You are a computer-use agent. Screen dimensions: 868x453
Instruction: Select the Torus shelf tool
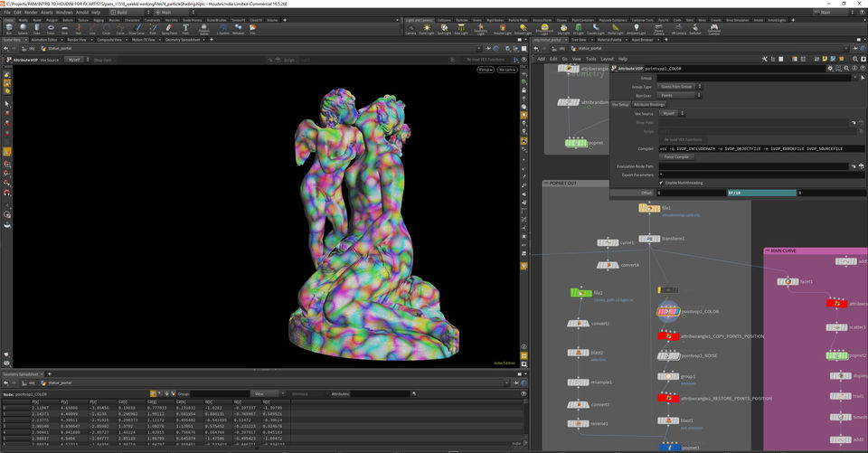51,28
